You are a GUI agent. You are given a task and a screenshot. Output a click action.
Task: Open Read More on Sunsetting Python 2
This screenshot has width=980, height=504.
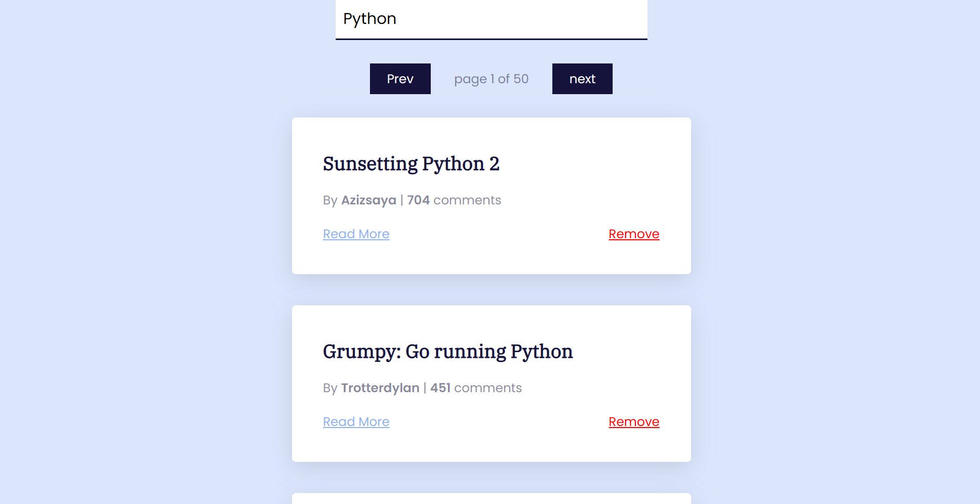(x=356, y=234)
